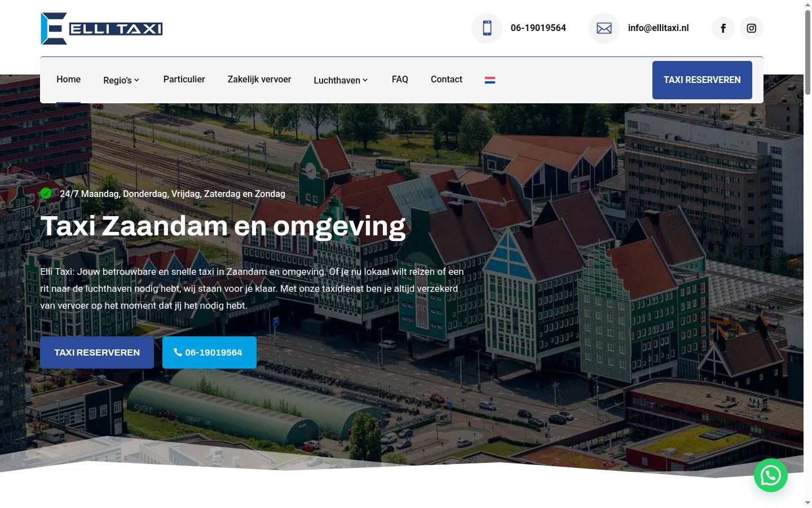Open the Zakelijk vervoer page
812x508 pixels.
(x=259, y=80)
